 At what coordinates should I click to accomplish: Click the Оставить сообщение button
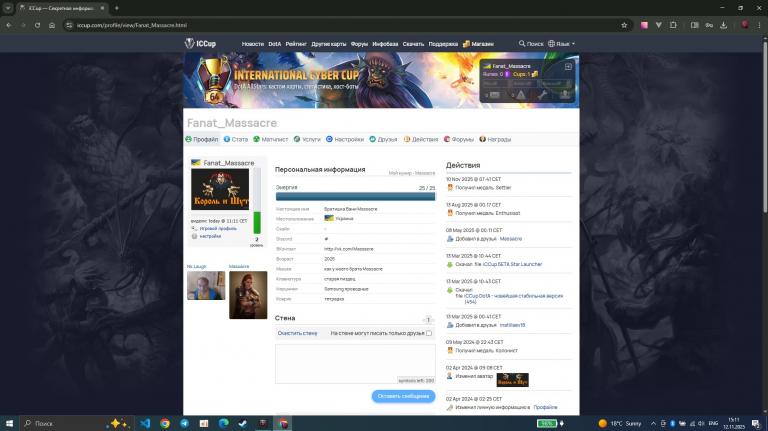pyautogui.click(x=403, y=396)
